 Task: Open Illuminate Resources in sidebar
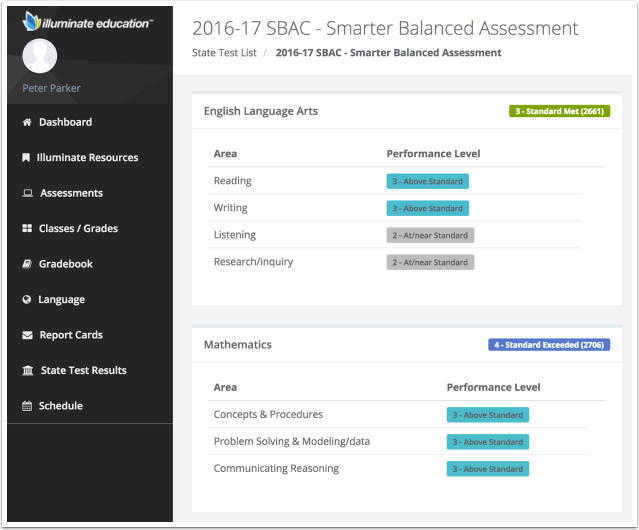click(x=87, y=157)
